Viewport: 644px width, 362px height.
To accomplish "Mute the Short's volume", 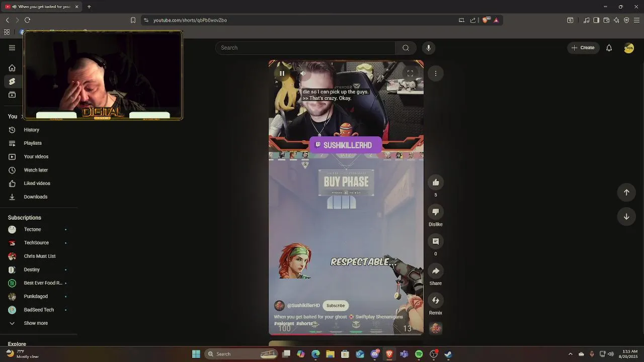I will tap(303, 73).
